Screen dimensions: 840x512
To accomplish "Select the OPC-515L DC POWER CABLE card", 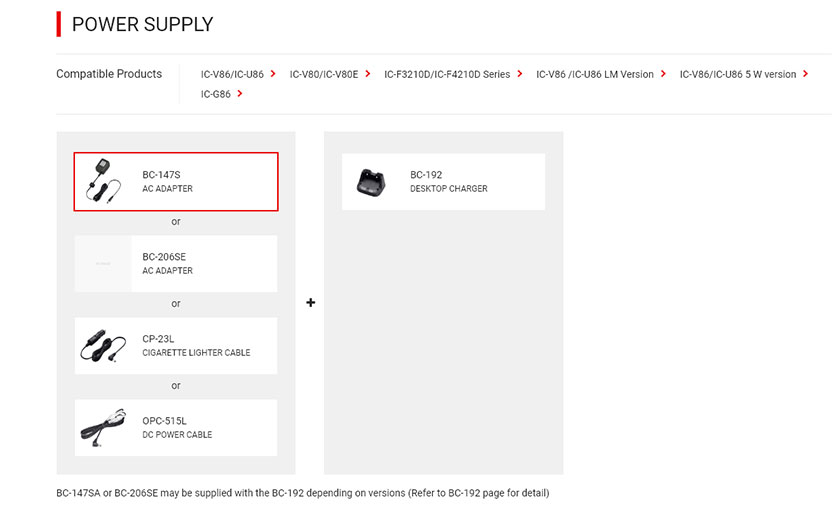I will pyautogui.click(x=176, y=427).
